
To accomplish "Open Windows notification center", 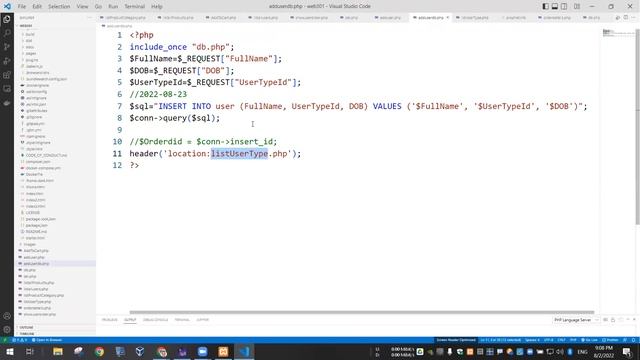I will (627, 351).
